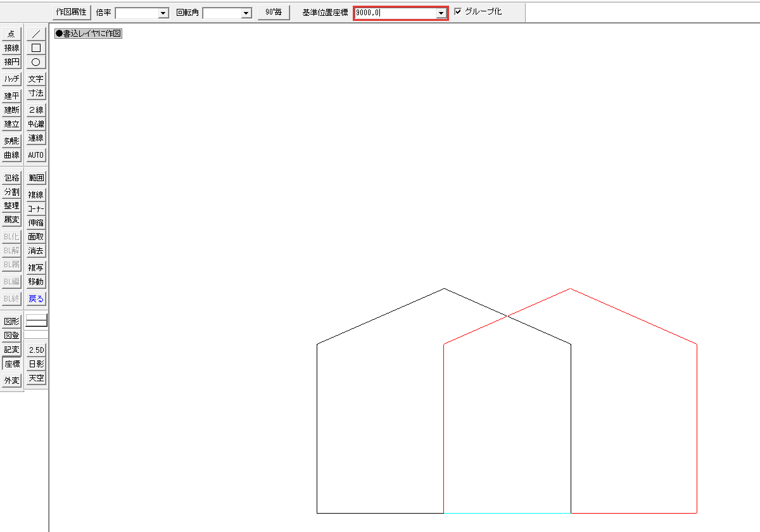Open the 倍率 dropdown arrow
Viewport: 760px width, 532px height.
point(163,13)
